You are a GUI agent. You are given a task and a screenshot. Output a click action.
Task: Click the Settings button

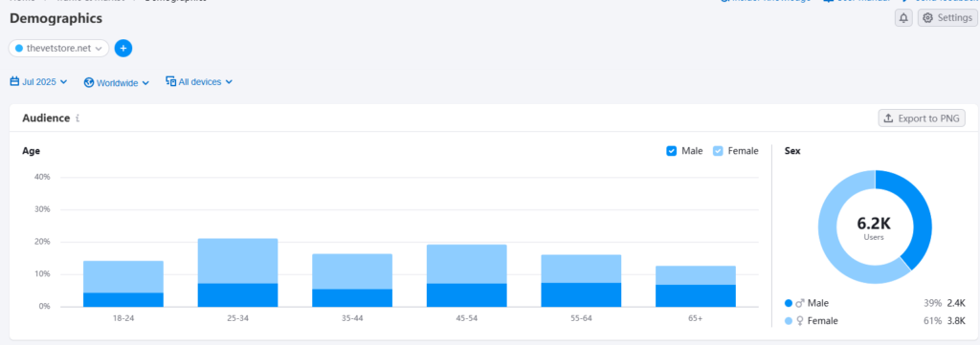point(947,18)
